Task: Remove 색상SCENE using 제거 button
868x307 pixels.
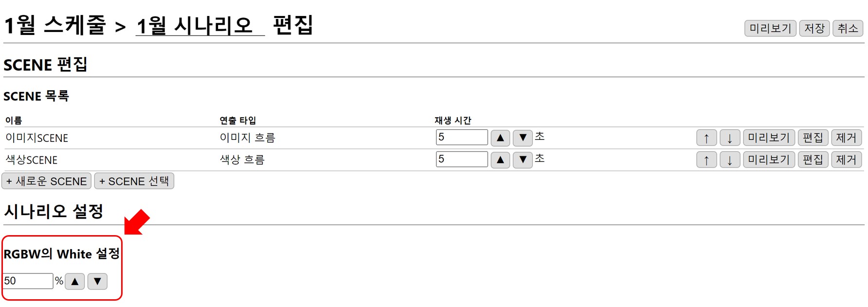Action: pos(846,160)
